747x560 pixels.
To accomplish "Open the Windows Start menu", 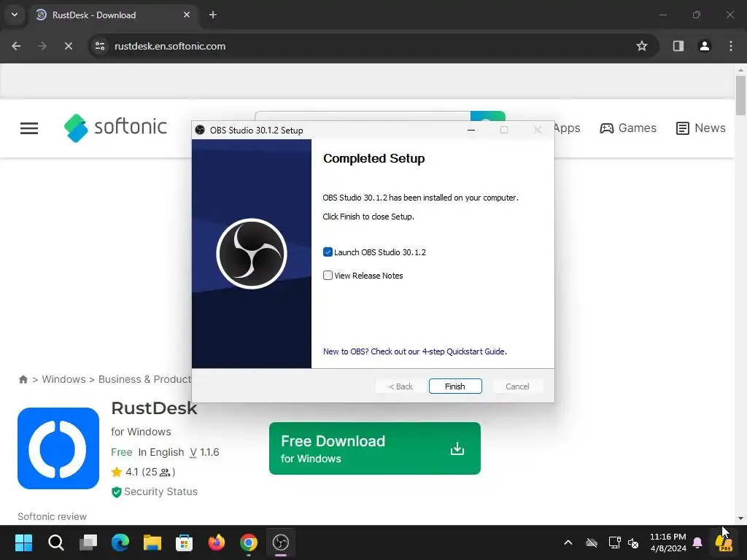I will pyautogui.click(x=23, y=542).
